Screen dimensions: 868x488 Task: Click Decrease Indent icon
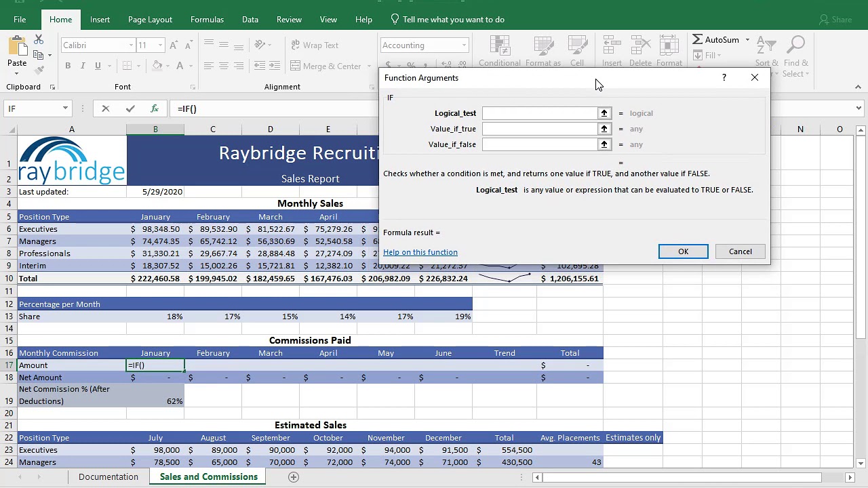pyautogui.click(x=259, y=66)
